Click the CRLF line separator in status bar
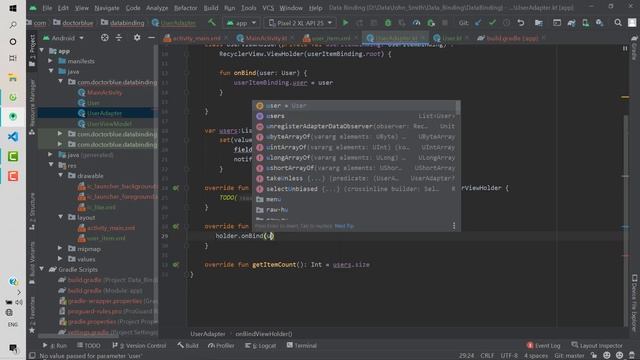This screenshot has width=640, height=360. (487, 356)
